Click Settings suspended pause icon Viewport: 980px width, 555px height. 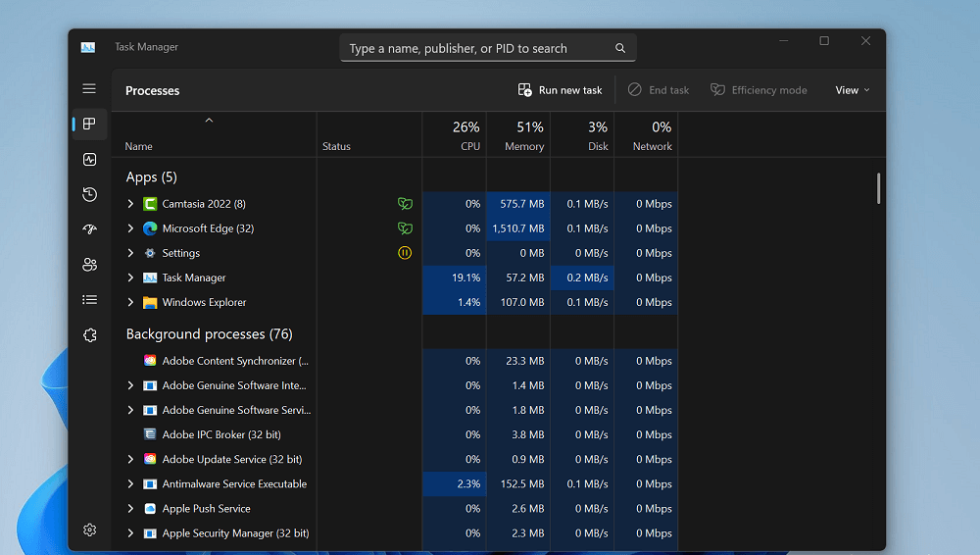(x=405, y=253)
